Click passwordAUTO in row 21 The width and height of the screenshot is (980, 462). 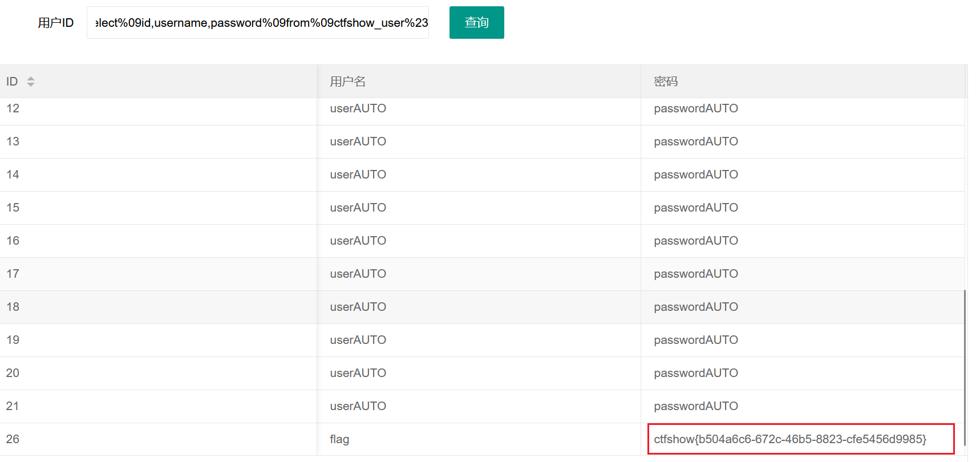click(x=696, y=406)
